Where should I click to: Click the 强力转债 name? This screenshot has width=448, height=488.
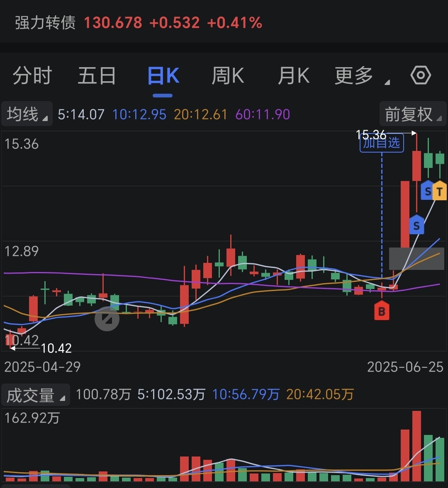point(46,23)
